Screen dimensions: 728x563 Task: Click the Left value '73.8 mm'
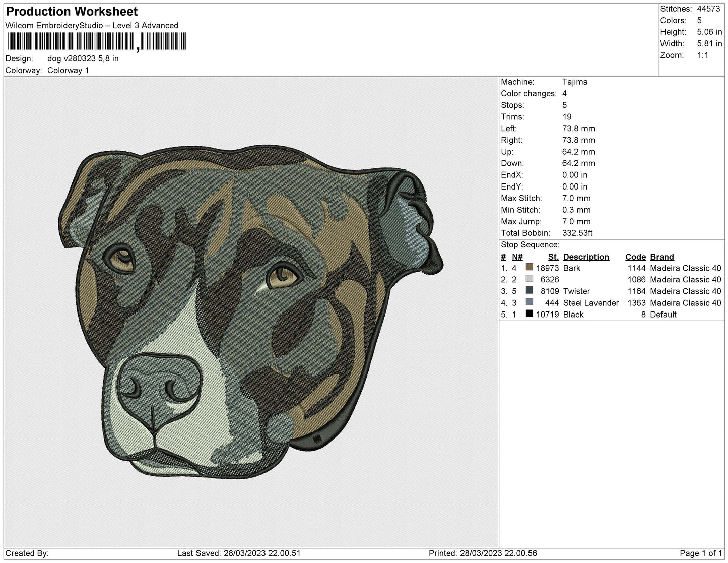[579, 128]
